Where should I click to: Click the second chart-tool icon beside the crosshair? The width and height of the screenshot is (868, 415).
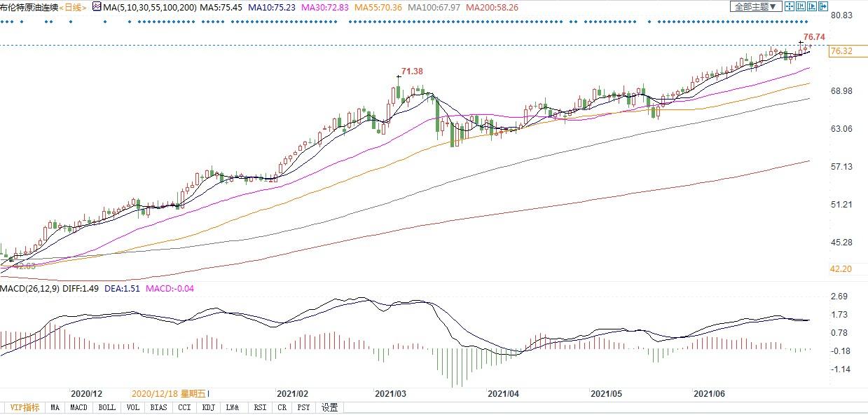pos(800,6)
